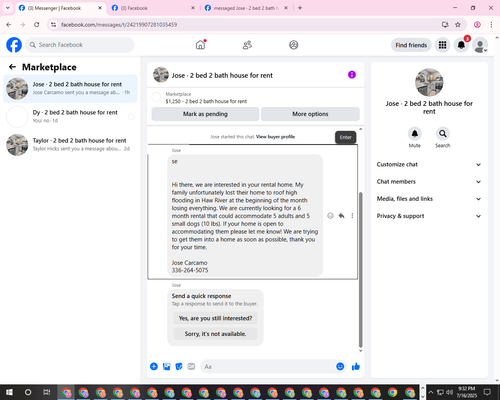Expand the Customize chat section
500x400 pixels.
coord(429,164)
